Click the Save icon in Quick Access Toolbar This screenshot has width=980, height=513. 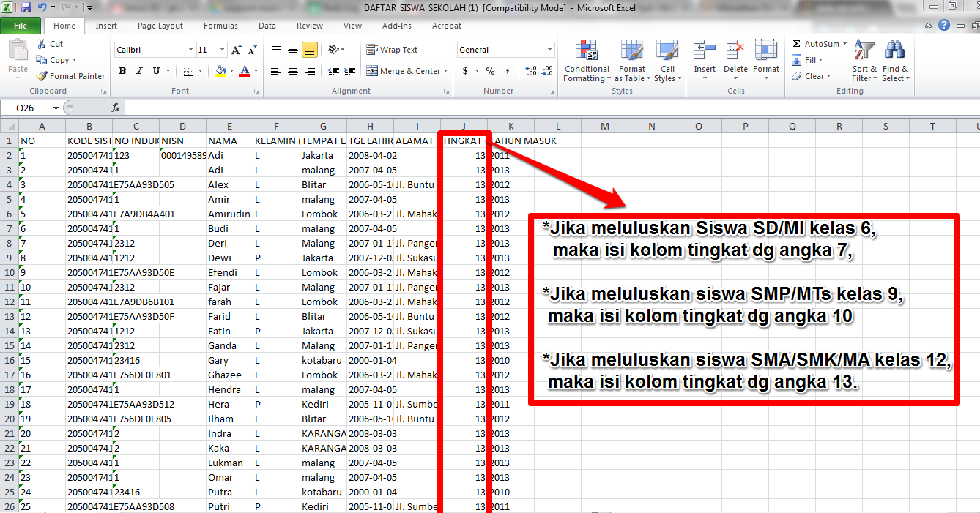click(26, 8)
